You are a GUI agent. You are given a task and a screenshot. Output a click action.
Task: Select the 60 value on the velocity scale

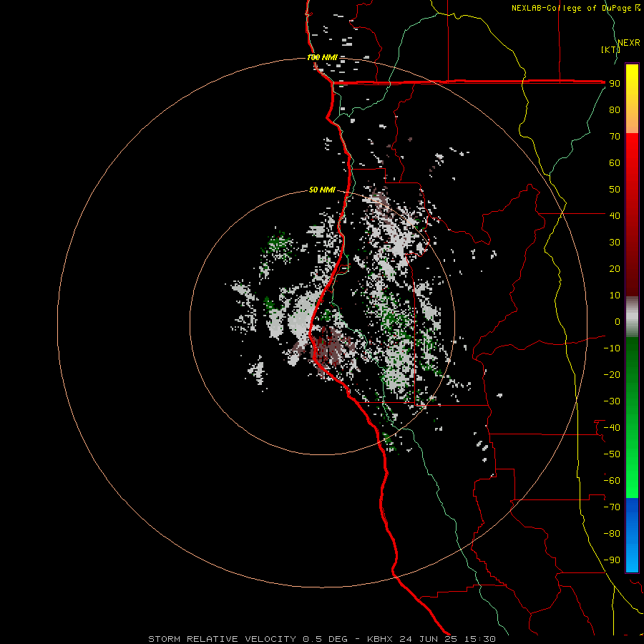(615, 163)
